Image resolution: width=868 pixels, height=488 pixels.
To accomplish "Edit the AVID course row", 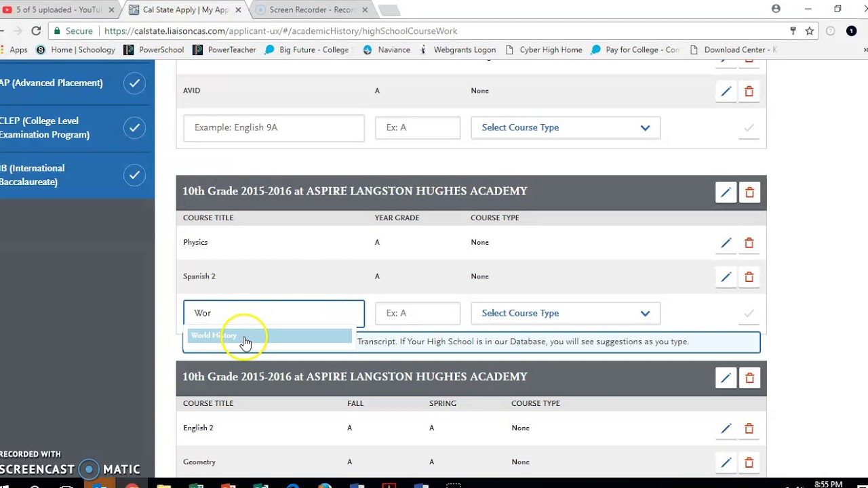I will tap(726, 91).
